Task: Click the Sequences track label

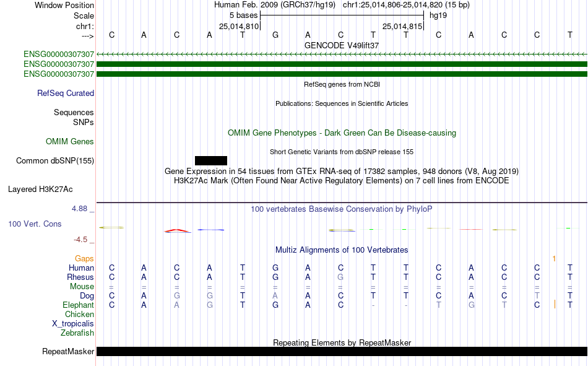Action: (74, 112)
